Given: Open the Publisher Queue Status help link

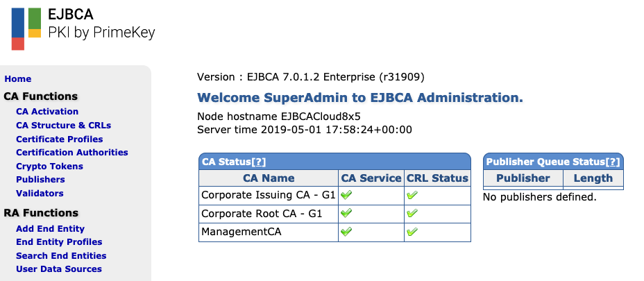Looking at the screenshot, I should point(612,162).
